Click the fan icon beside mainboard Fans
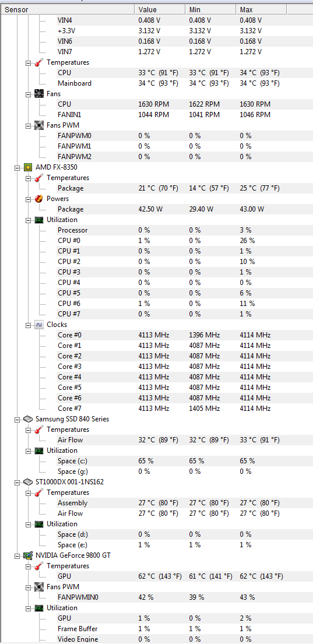Screen dimensions: 313x644 point(40,94)
